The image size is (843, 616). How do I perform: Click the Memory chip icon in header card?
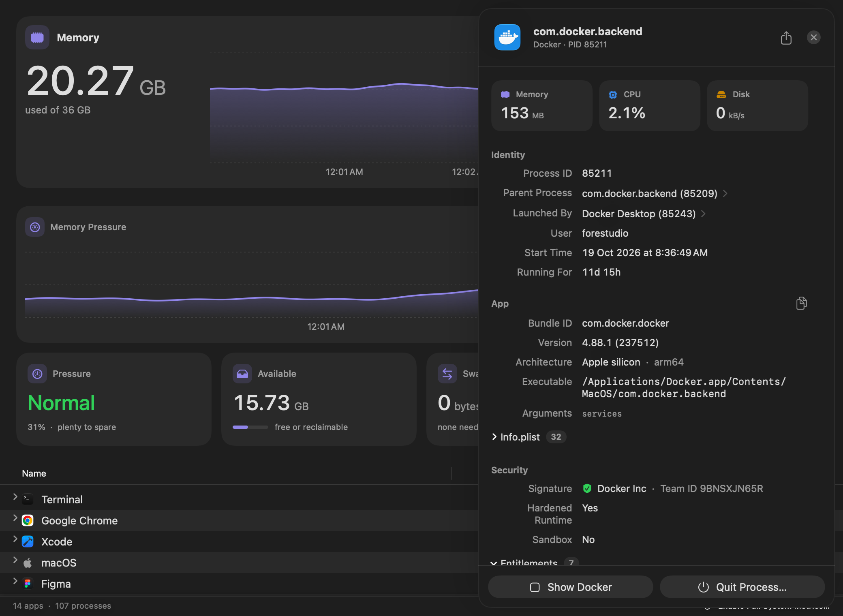[x=37, y=37]
